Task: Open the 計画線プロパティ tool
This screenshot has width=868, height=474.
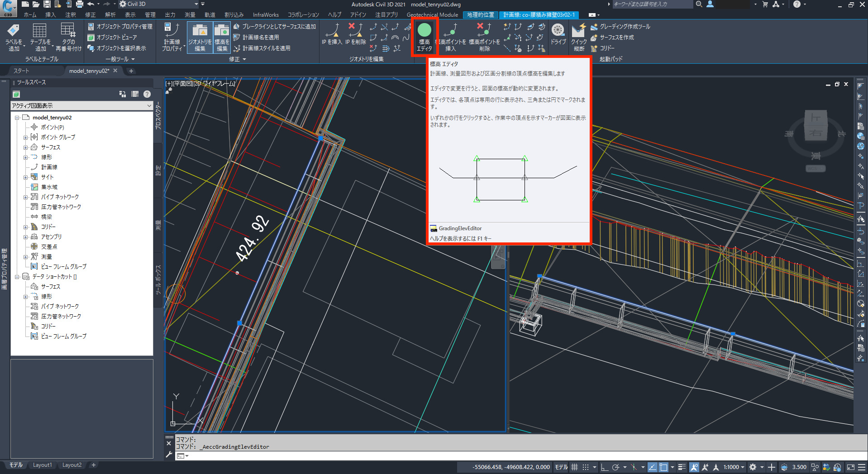Action: pyautogui.click(x=172, y=36)
